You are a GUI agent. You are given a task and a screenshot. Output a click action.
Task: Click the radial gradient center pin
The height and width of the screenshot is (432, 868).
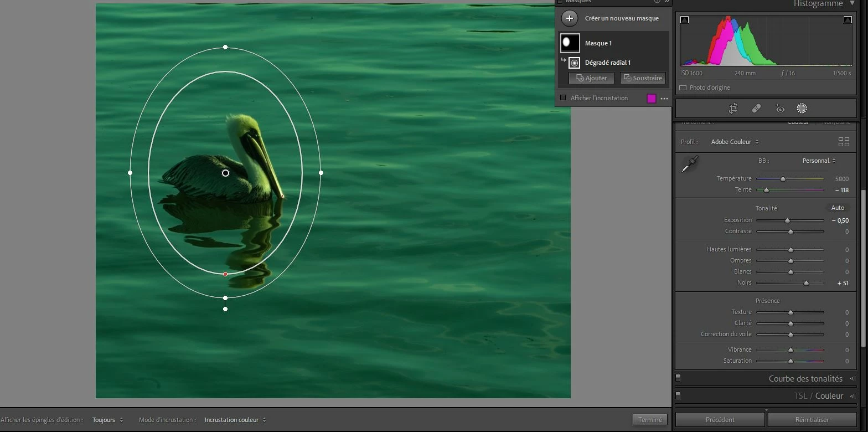click(x=225, y=173)
